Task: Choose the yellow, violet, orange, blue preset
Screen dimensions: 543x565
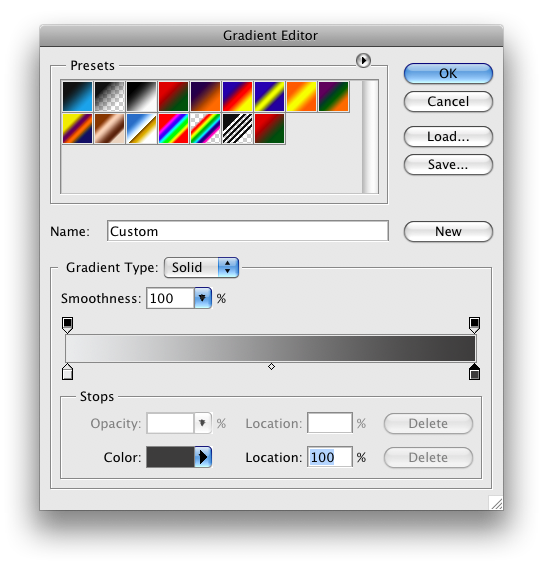Action: pyautogui.click(x=77, y=128)
